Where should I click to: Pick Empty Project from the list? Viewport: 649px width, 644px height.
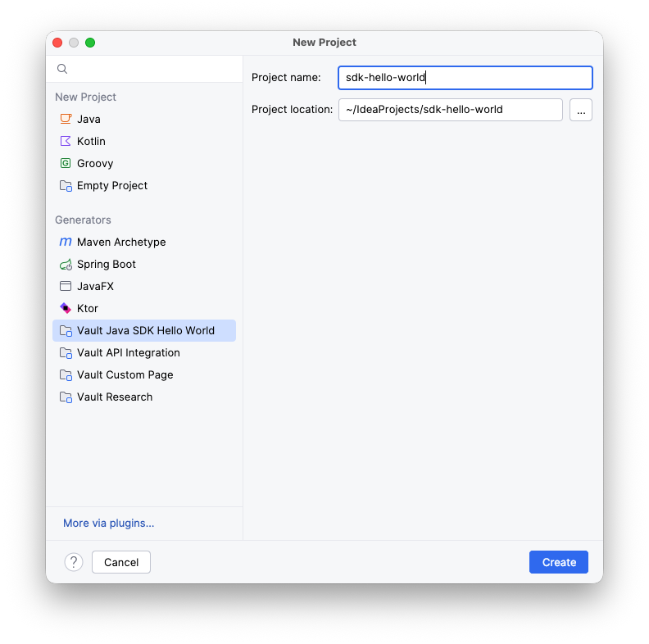click(x=144, y=185)
